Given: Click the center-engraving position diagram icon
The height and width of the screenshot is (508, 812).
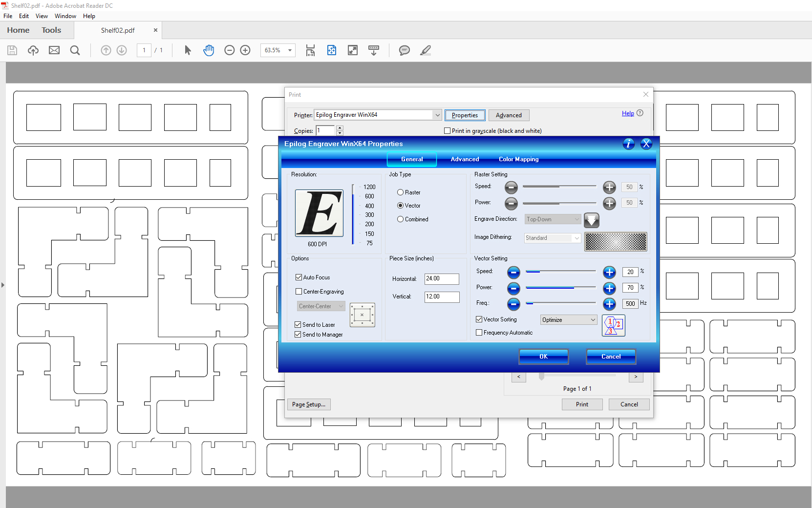Looking at the screenshot, I should tap(363, 315).
